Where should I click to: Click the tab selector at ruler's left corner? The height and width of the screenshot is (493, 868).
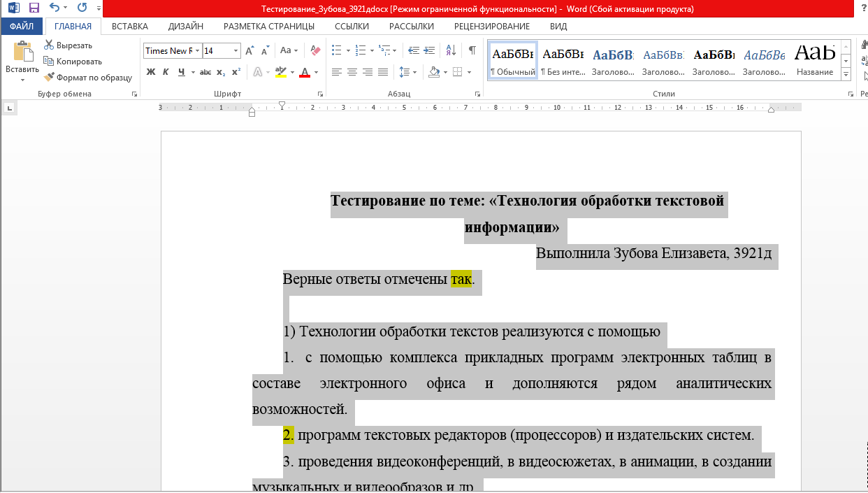[x=10, y=108]
